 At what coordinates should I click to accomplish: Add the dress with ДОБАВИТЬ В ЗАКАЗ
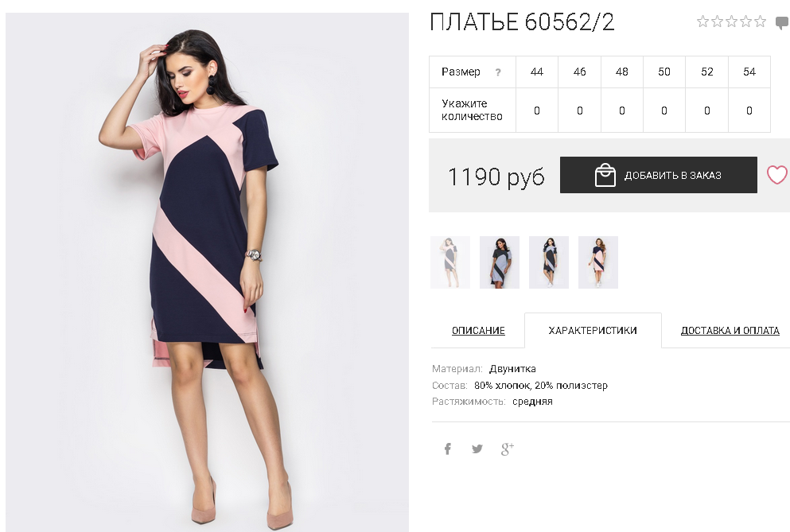[x=659, y=175]
